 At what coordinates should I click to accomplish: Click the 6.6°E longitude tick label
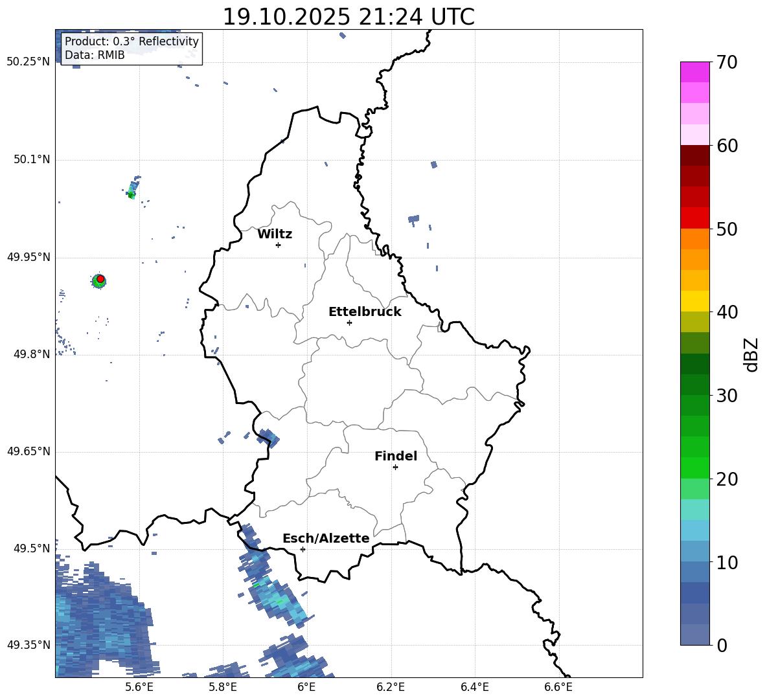pos(558,687)
